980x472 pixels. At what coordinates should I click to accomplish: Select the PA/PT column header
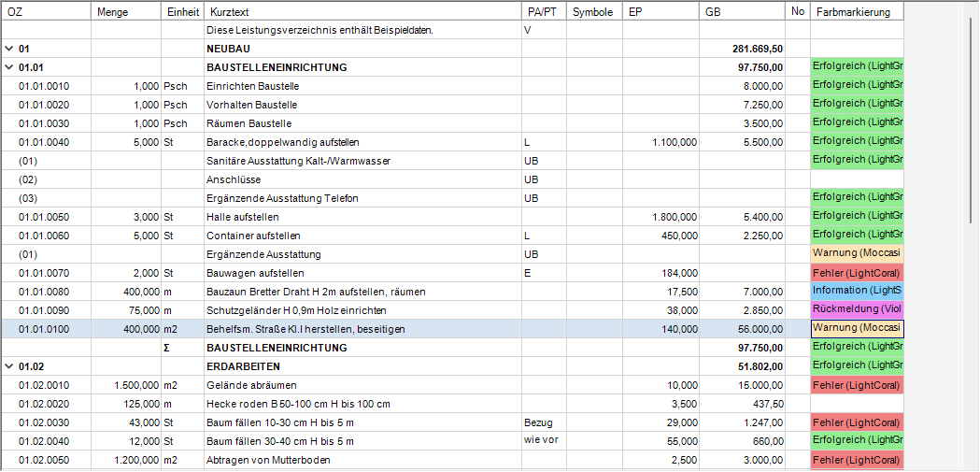(x=543, y=12)
